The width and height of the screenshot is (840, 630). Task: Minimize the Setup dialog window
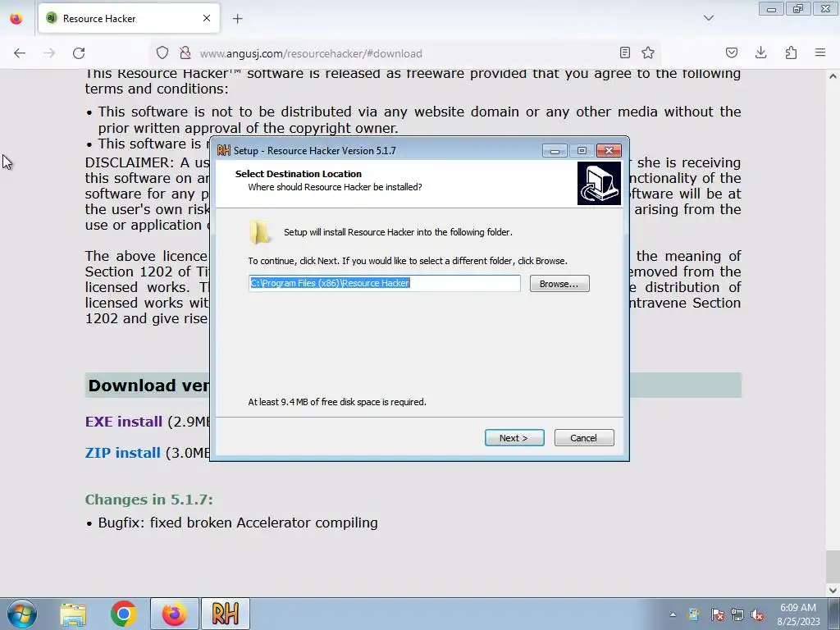555,151
